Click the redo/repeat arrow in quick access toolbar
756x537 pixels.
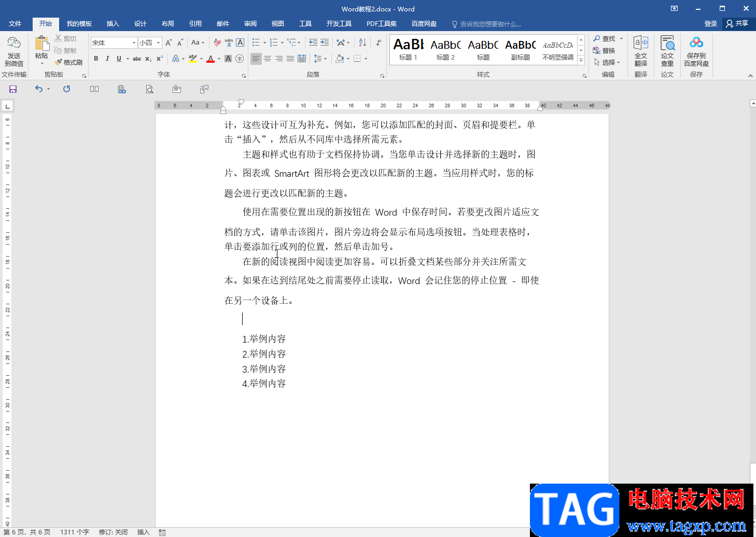click(66, 89)
